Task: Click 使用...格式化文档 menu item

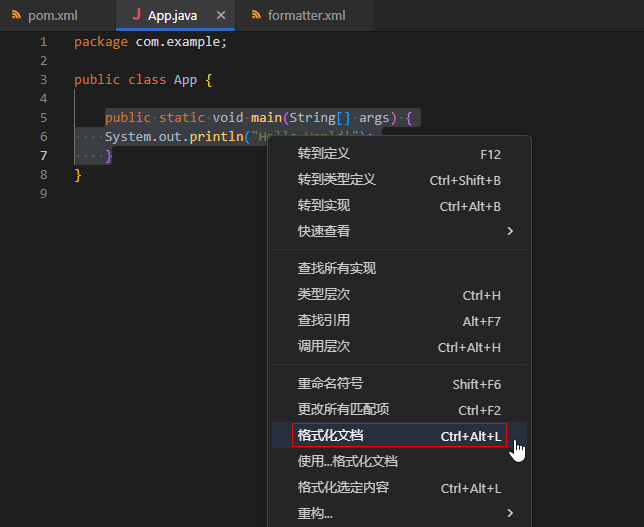Action: click(348, 461)
